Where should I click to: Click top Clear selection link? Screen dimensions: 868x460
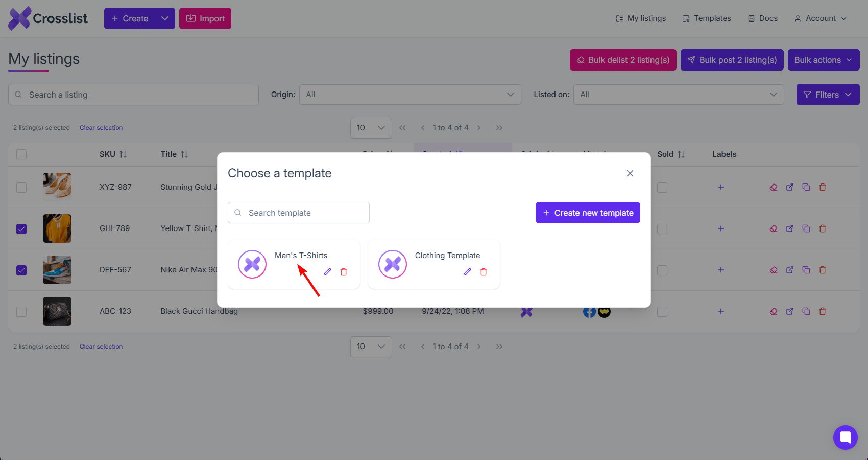[x=101, y=128]
